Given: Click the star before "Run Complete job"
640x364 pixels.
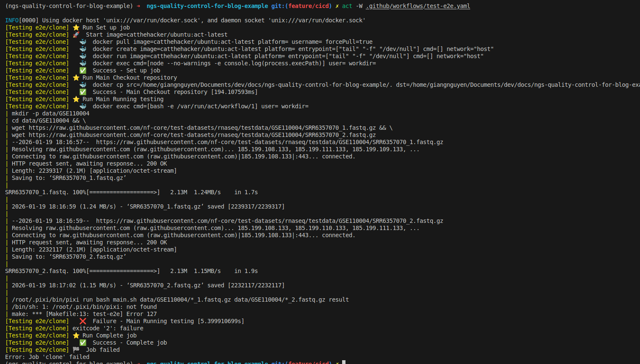Looking at the screenshot, I should coord(76,335).
